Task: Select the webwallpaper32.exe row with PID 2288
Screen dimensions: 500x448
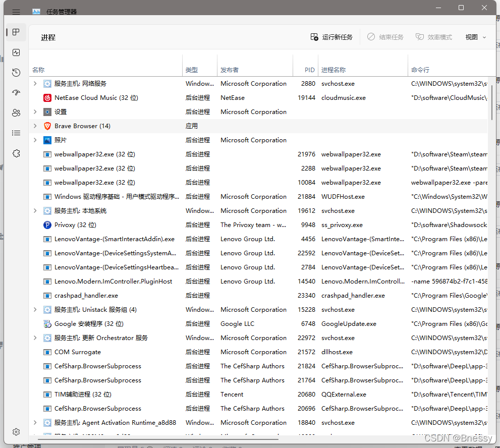Action: [258, 169]
